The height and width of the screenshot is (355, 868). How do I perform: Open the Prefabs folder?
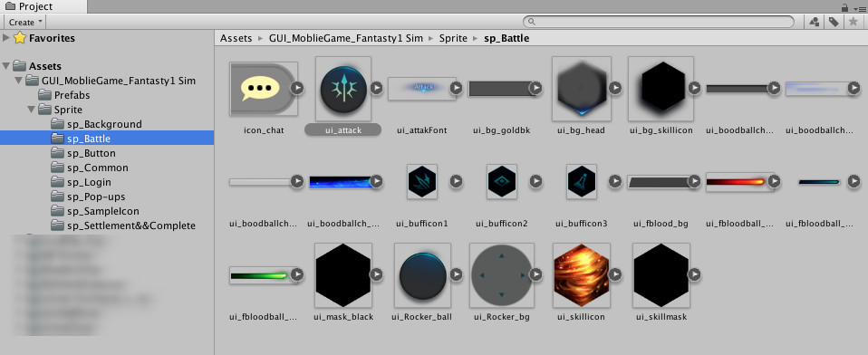(64, 95)
